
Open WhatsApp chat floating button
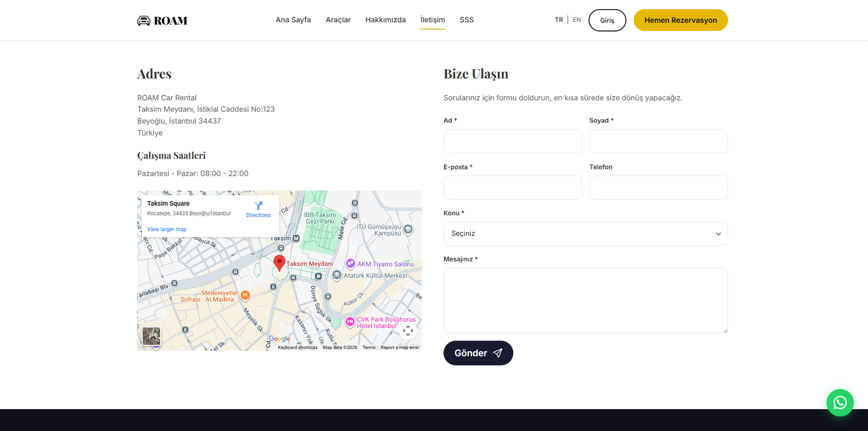840,403
